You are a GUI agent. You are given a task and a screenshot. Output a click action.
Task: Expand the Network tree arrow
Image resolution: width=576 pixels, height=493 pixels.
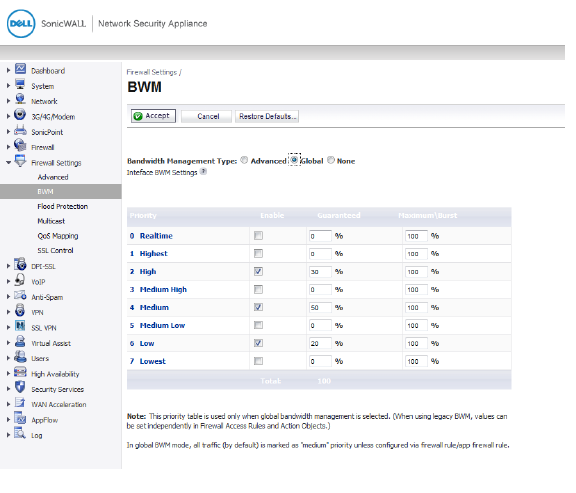(8, 101)
